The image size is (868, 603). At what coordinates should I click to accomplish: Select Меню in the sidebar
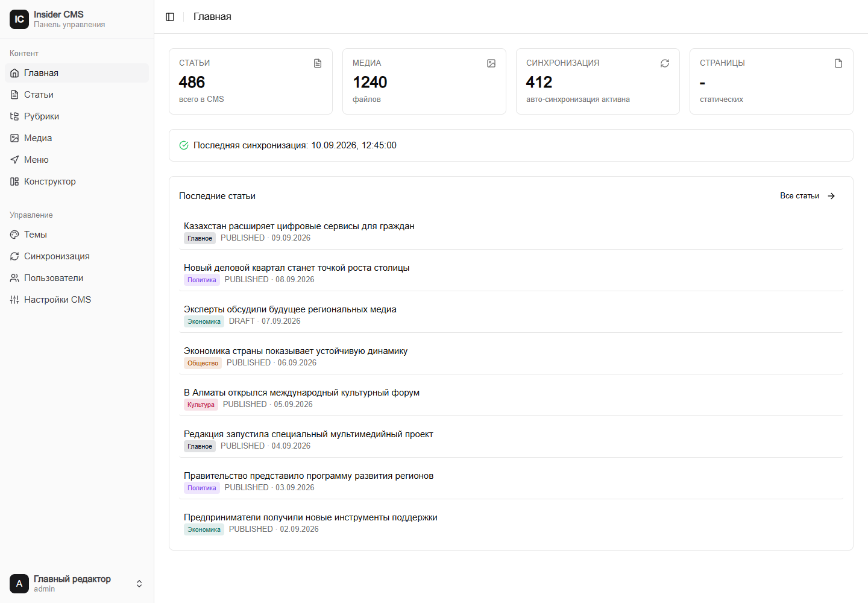click(77, 160)
